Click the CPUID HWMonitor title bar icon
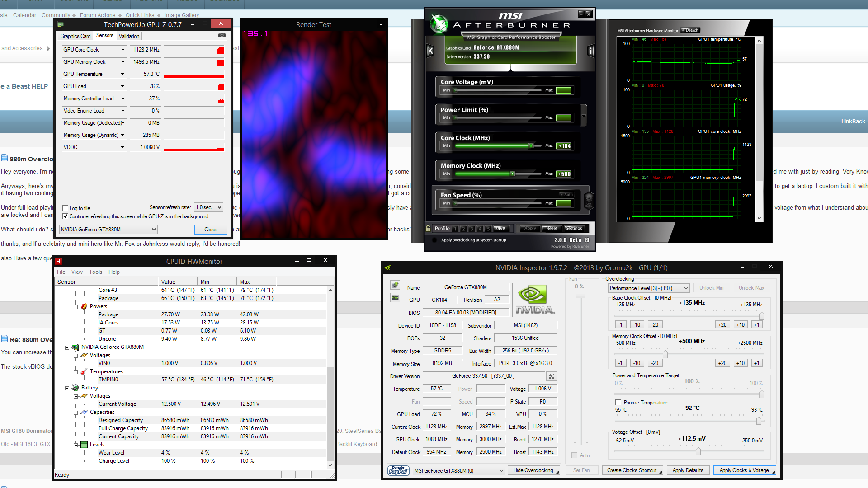This screenshot has width=868, height=488. (58, 261)
